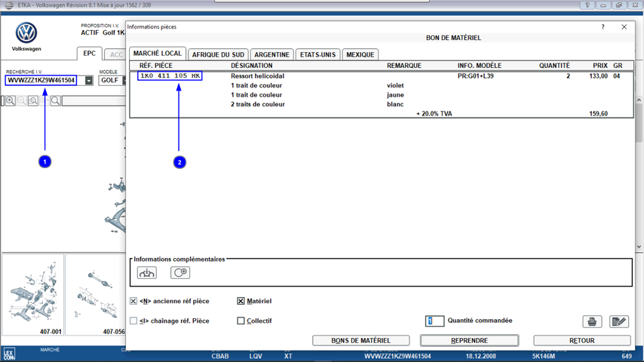
Task: Open part plus supplementary info icon
Action: click(x=180, y=272)
